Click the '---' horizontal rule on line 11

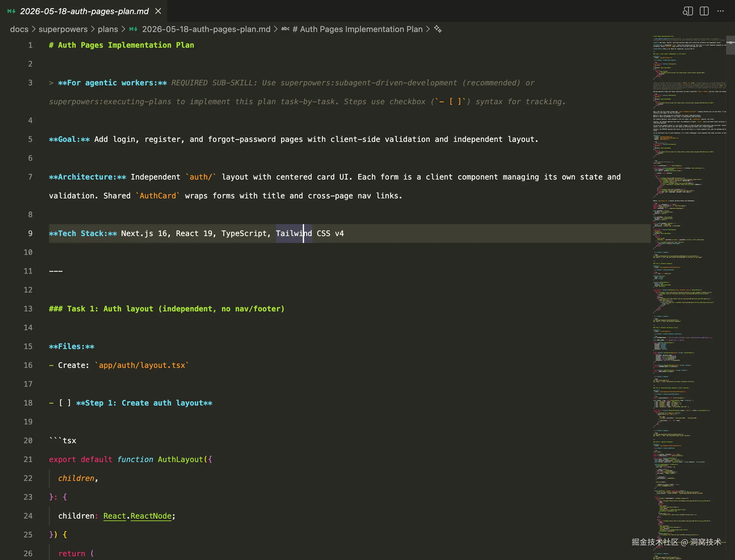pyautogui.click(x=56, y=271)
